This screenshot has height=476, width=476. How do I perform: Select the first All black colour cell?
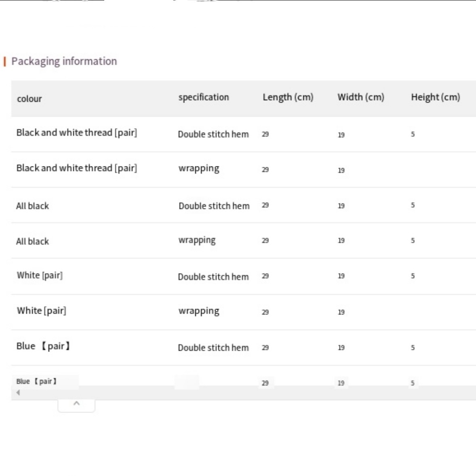pyautogui.click(x=32, y=206)
